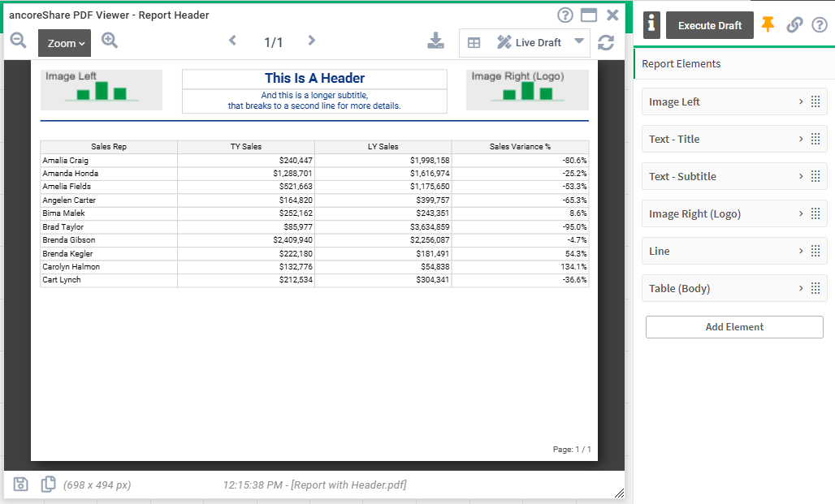The height and width of the screenshot is (504, 835).
Task: Click the 'Sales Variance %' column header
Action: click(521, 146)
